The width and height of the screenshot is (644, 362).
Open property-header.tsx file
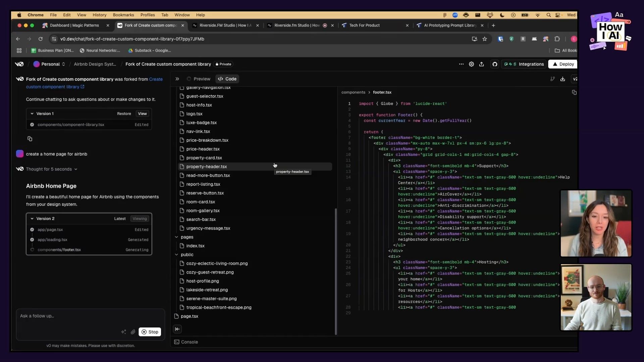point(255,167)
